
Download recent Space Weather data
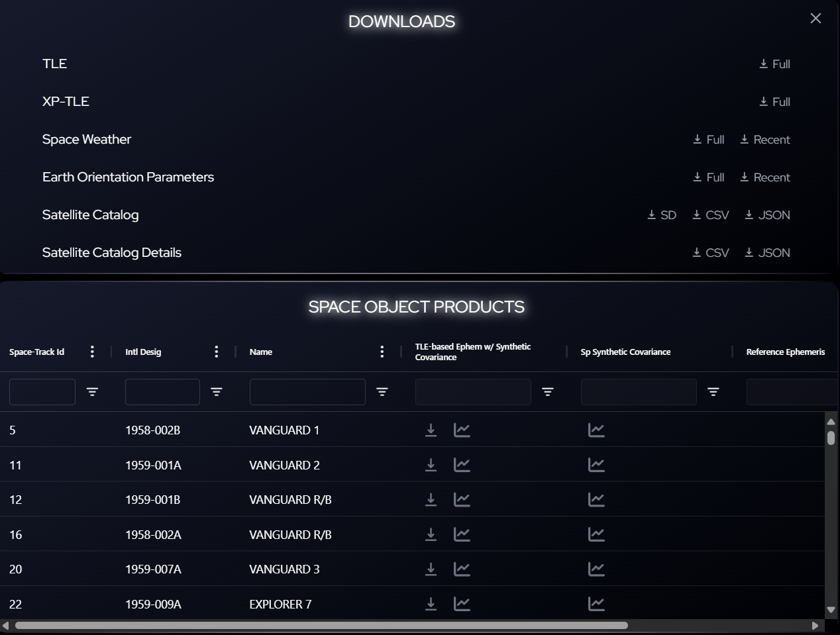765,140
